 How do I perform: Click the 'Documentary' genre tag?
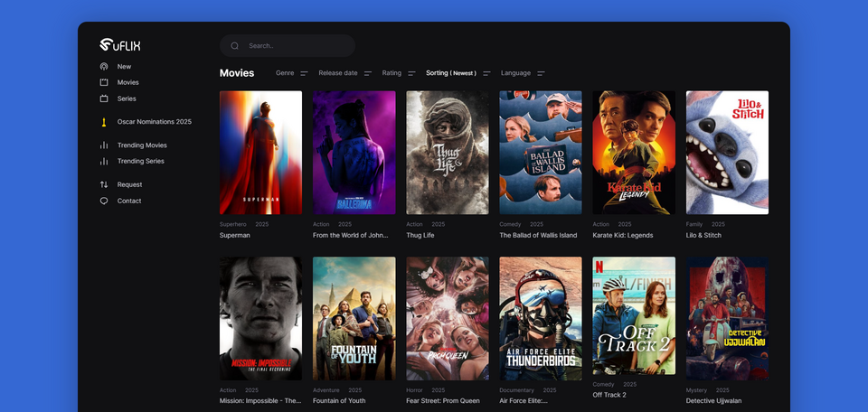[x=516, y=390]
